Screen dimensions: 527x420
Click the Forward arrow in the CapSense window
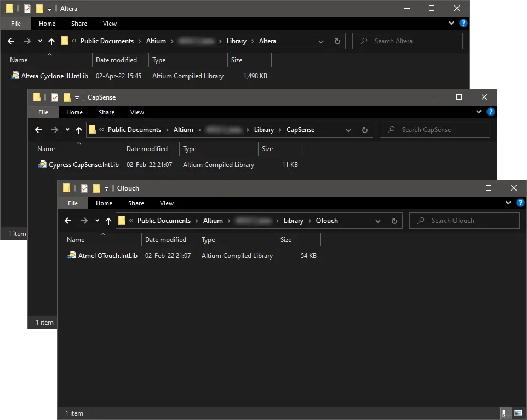(54, 130)
